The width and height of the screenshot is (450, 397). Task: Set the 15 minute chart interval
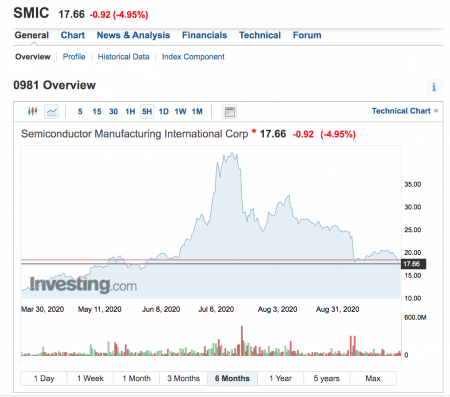pyautogui.click(x=97, y=112)
